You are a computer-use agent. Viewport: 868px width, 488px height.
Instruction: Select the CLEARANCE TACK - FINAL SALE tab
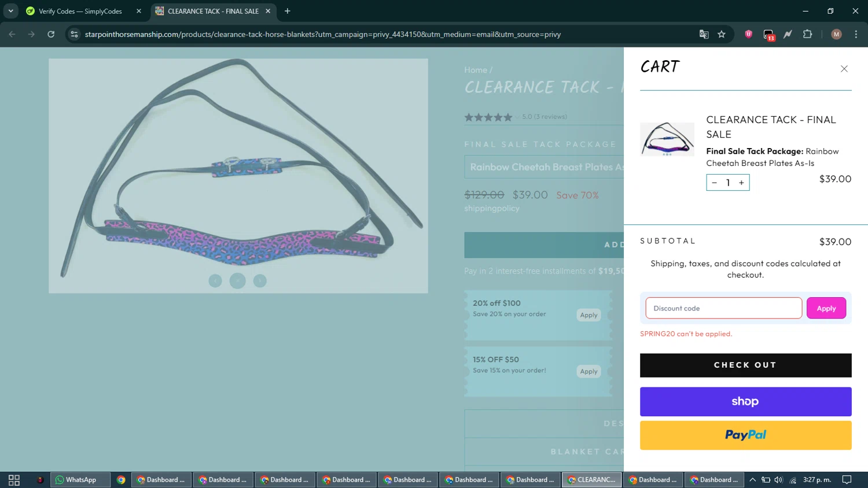(213, 11)
